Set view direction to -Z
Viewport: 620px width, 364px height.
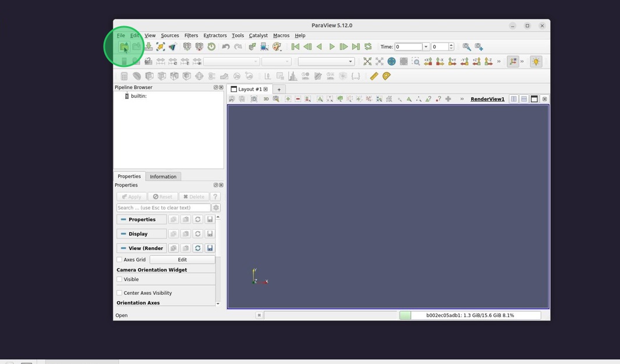(x=489, y=61)
